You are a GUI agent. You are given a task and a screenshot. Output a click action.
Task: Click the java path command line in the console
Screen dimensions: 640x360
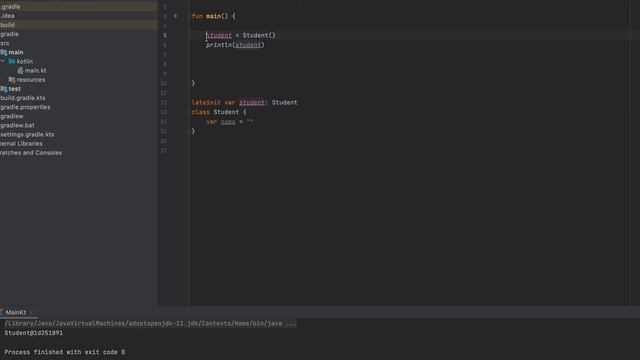click(150, 323)
